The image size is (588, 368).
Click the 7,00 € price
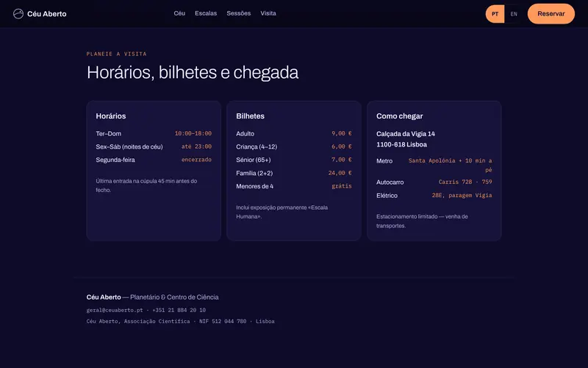click(x=342, y=160)
